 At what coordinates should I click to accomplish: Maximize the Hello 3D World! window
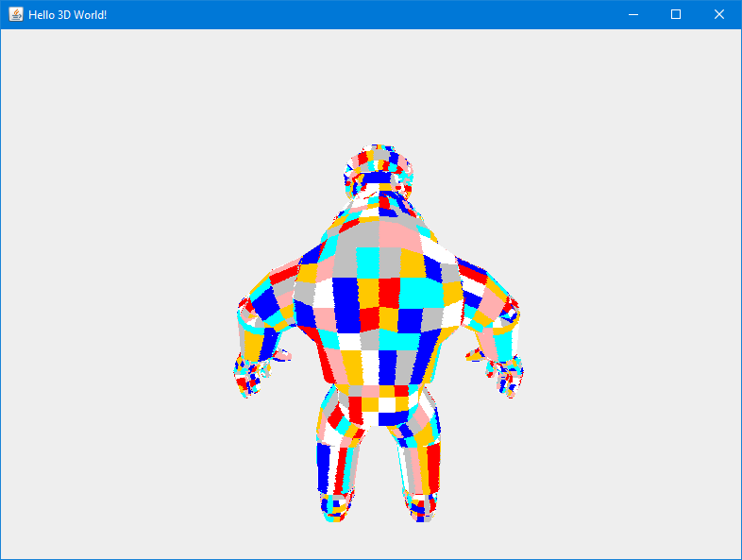676,15
